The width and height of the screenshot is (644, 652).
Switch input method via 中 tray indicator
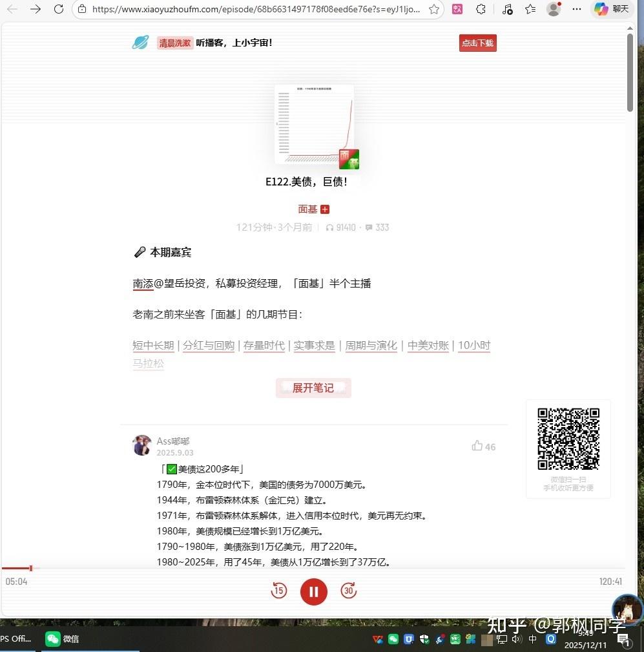click(x=532, y=638)
